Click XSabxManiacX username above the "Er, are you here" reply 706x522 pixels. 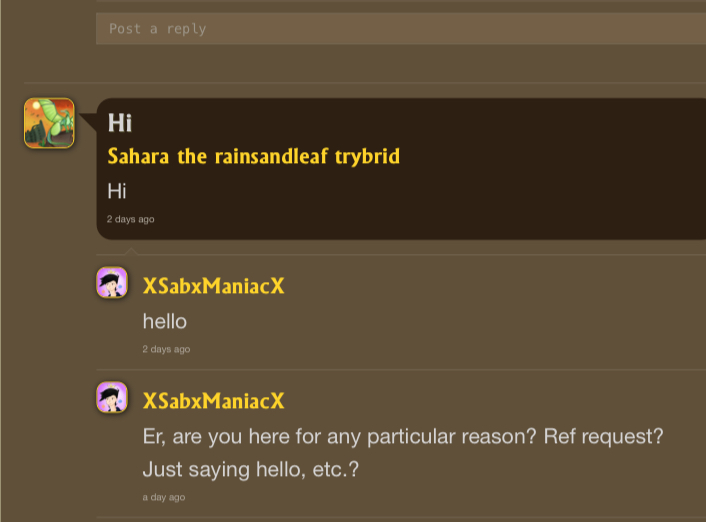coord(214,401)
